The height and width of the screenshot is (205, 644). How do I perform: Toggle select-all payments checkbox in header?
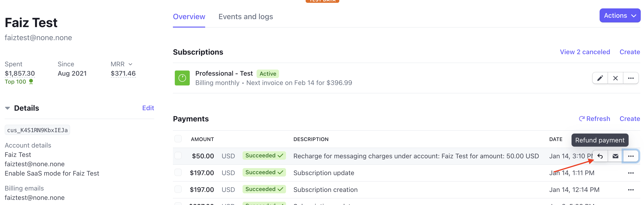178,139
